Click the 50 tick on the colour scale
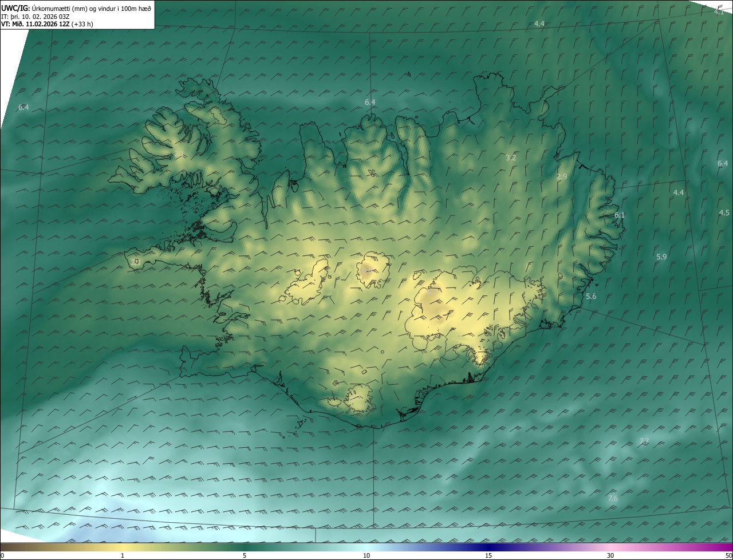 click(x=728, y=555)
